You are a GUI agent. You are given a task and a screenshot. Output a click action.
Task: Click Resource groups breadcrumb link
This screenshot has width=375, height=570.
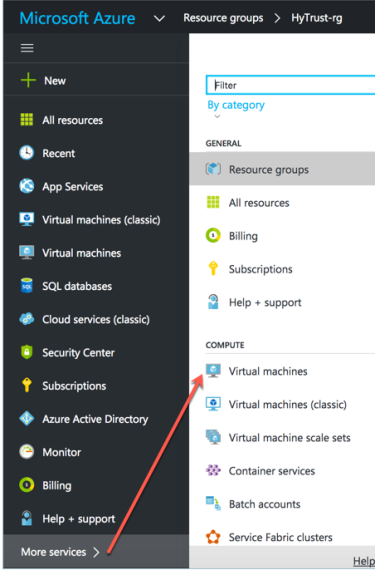[223, 18]
